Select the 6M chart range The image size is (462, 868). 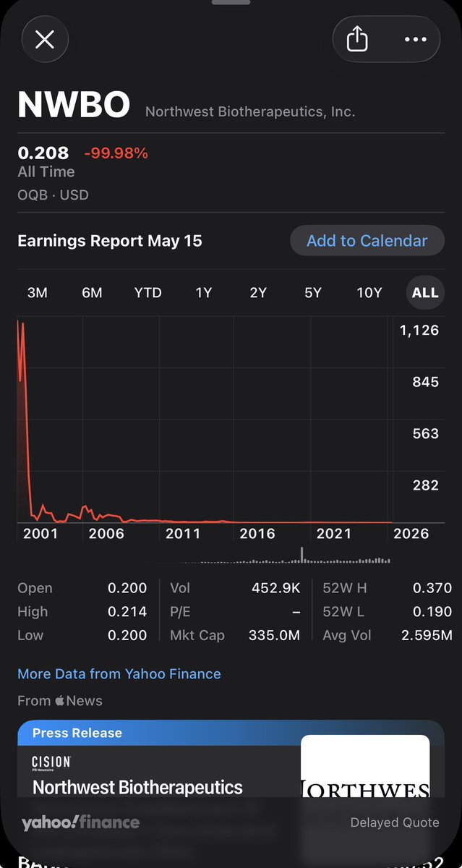click(92, 292)
